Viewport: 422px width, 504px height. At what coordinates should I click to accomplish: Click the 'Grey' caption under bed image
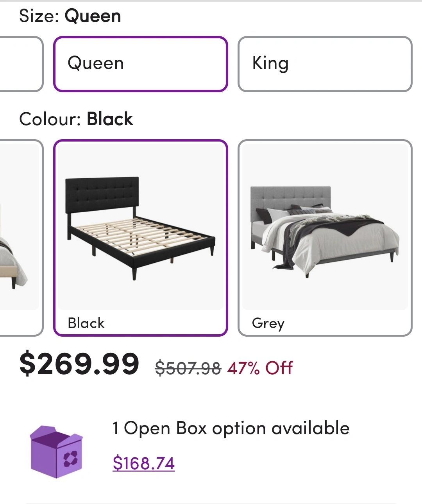[x=268, y=323]
